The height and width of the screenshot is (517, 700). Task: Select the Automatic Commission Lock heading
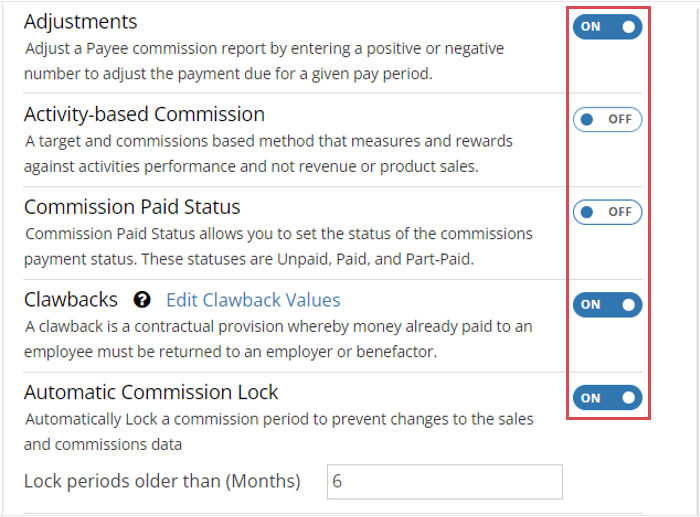(x=151, y=392)
